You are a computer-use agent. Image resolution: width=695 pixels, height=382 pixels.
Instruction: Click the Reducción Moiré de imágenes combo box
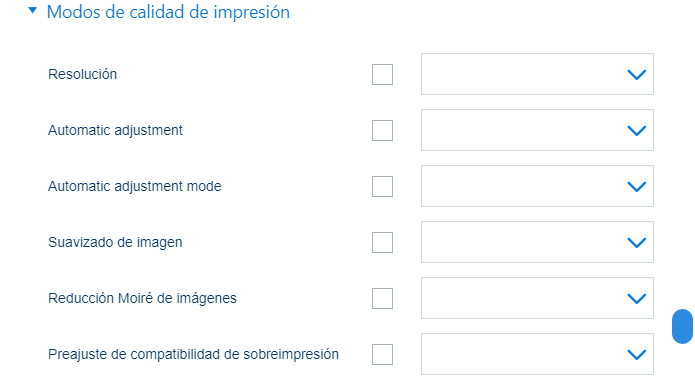[537, 298]
